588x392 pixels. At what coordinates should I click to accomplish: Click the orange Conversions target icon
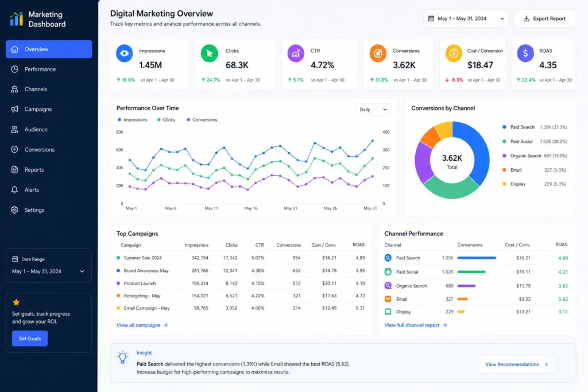click(378, 53)
